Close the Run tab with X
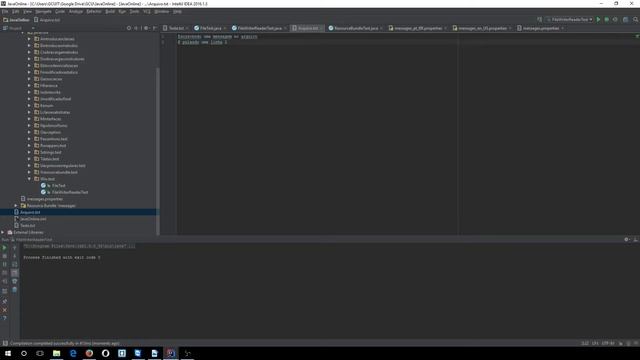Screen dimensions: 640x360 (4, 310)
